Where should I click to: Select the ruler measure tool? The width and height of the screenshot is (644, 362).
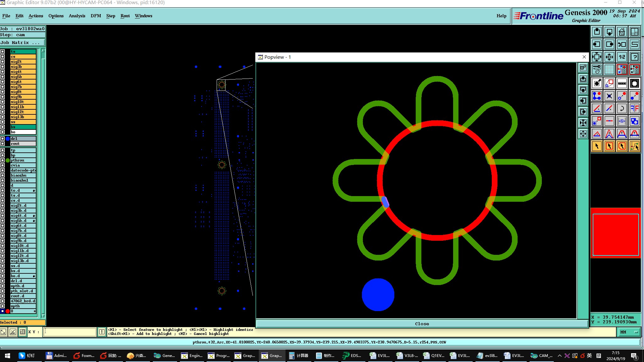tap(622, 84)
